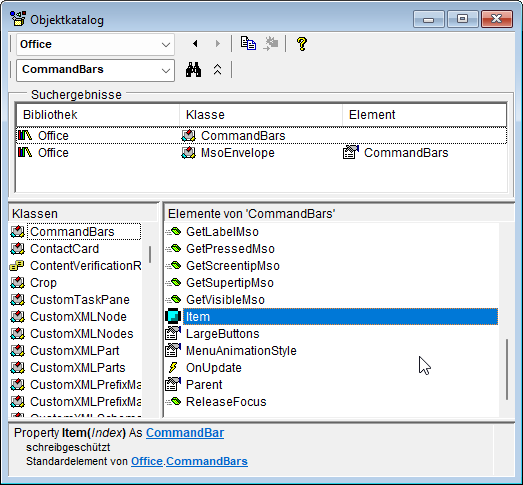Select the Parent property

[204, 385]
